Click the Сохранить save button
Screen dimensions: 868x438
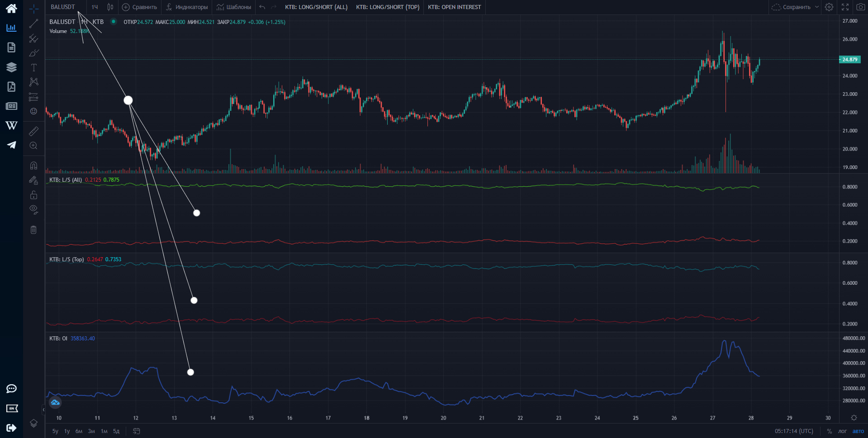point(791,7)
